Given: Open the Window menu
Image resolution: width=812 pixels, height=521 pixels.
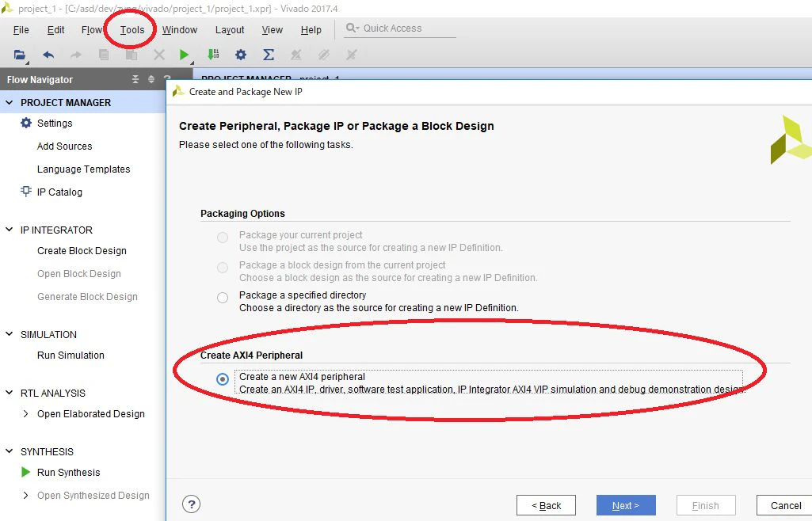Looking at the screenshot, I should [180, 30].
